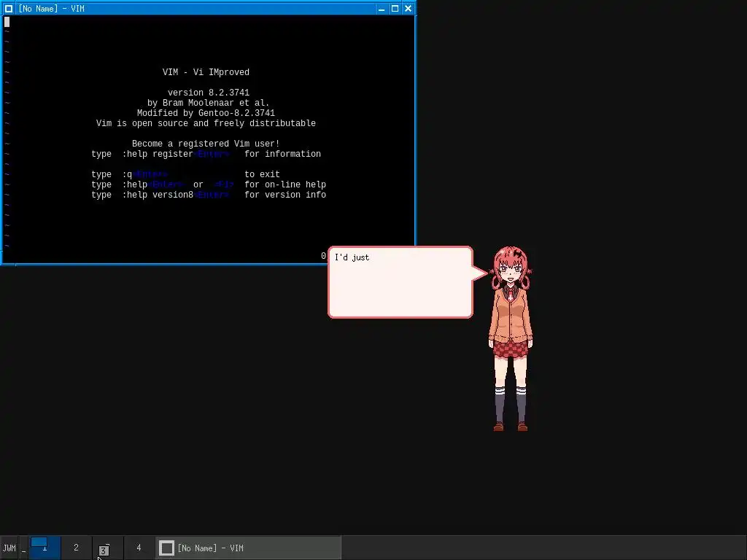Screen dimensions: 747x560
Task: Open the JWM root menu button
Action: pyautogui.click(x=9, y=548)
